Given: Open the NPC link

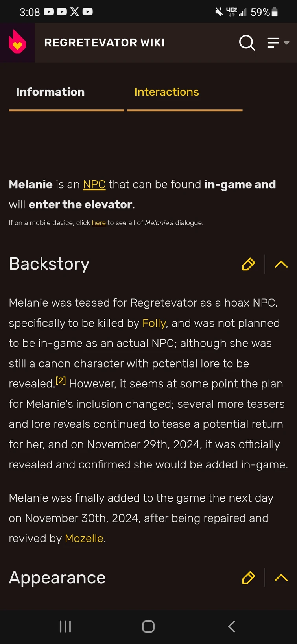Looking at the screenshot, I should click(94, 184).
